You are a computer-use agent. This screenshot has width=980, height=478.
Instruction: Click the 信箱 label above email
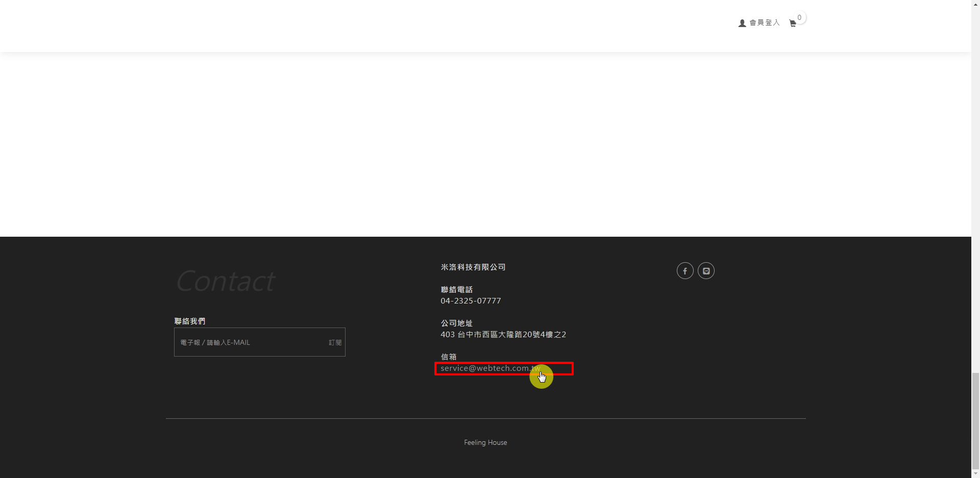click(449, 357)
